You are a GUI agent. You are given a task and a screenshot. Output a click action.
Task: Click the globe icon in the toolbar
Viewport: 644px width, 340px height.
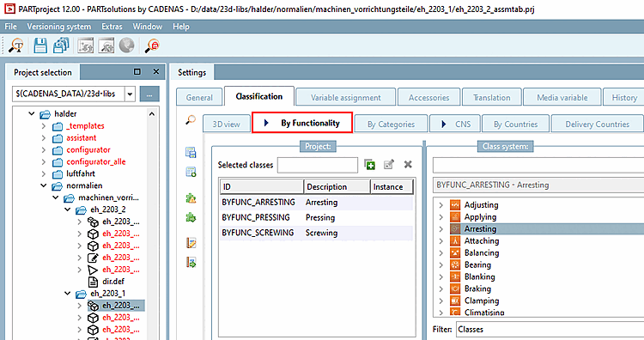(x=126, y=46)
